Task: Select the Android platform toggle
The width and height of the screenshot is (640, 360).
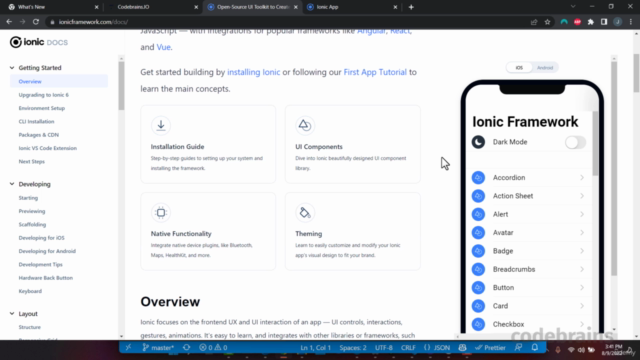Action: (x=545, y=68)
